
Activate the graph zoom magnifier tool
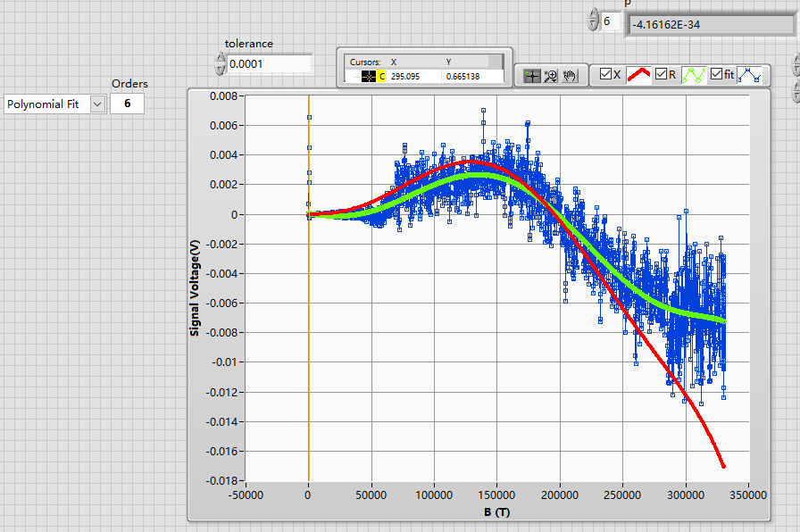click(551, 76)
